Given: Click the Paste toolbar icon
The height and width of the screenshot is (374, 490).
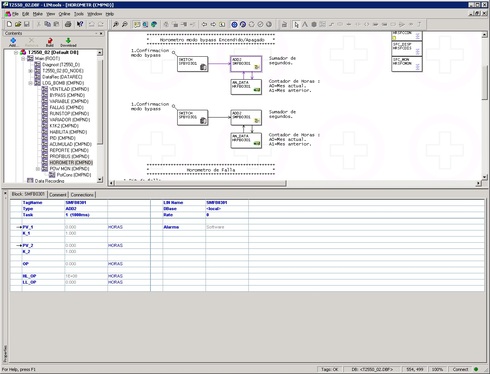Looking at the screenshot, I should click(x=56, y=24).
